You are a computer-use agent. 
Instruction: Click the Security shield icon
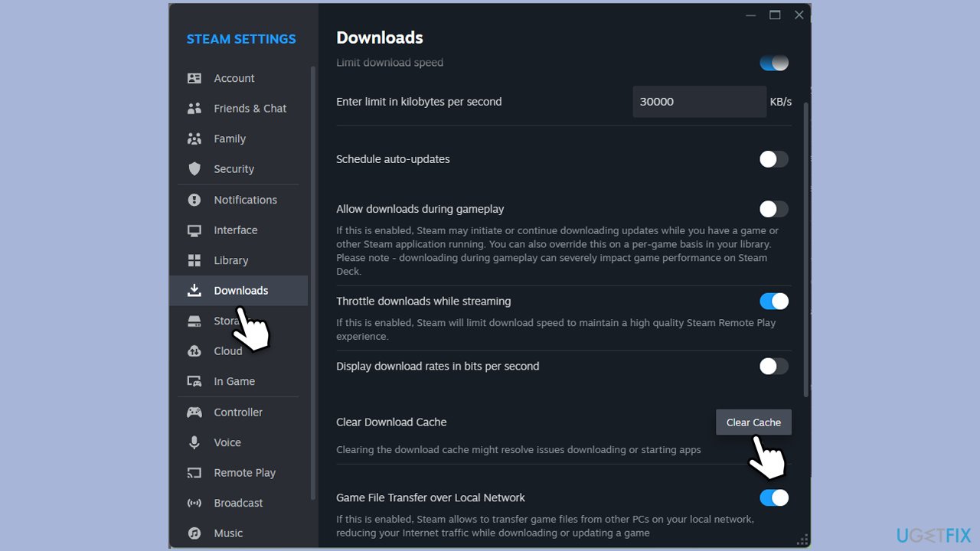coord(194,169)
